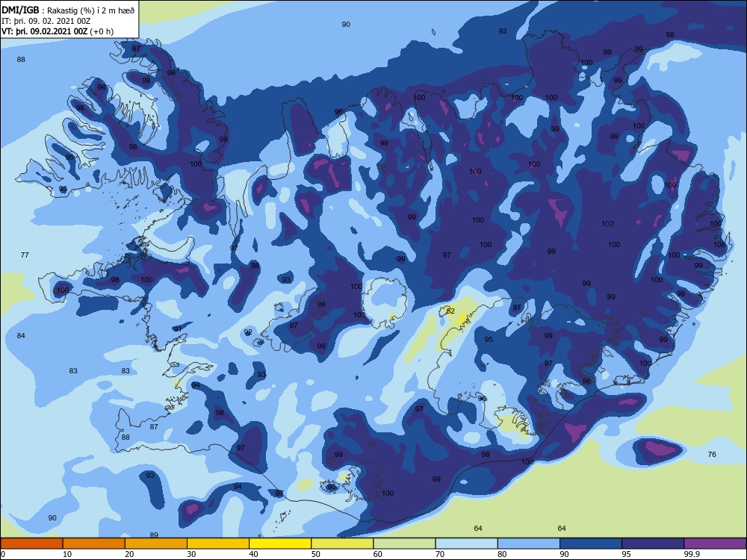Click the light green 60–70 legend swatch
This screenshot has height=560, width=747.
404,544
